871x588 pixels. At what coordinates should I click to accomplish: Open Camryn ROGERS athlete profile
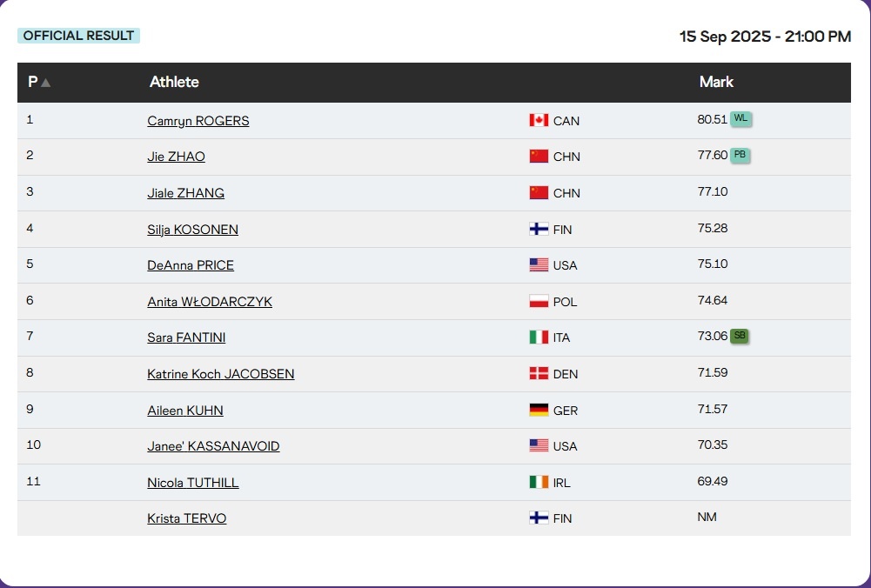(x=198, y=121)
